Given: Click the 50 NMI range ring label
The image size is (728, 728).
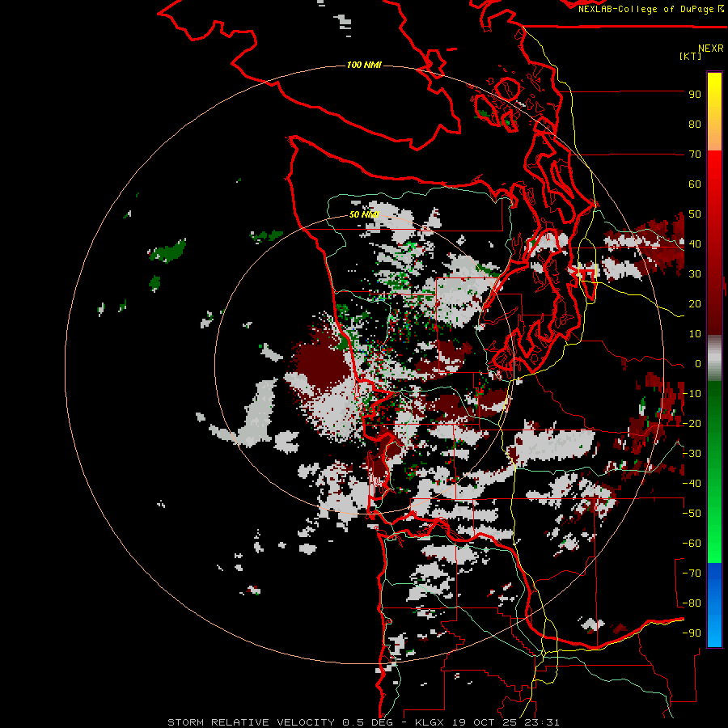Looking at the screenshot, I should click(x=364, y=214).
